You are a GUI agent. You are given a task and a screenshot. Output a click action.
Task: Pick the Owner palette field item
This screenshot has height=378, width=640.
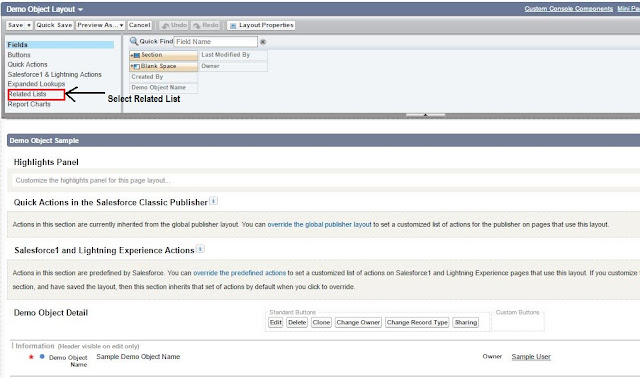point(233,66)
